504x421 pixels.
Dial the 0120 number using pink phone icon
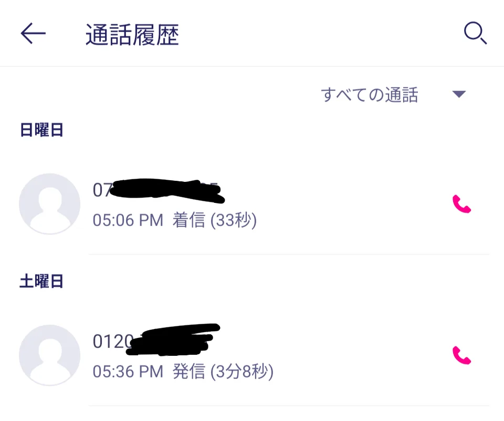(461, 355)
